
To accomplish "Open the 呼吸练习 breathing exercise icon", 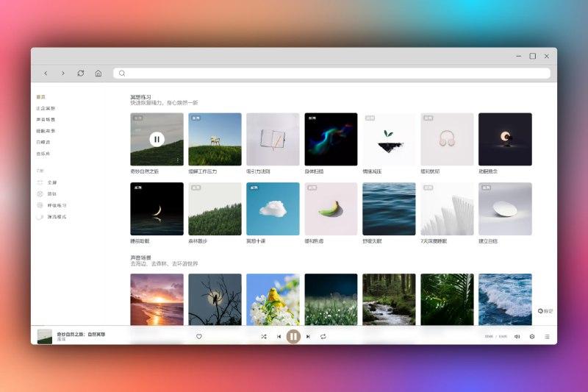I will [x=40, y=205].
